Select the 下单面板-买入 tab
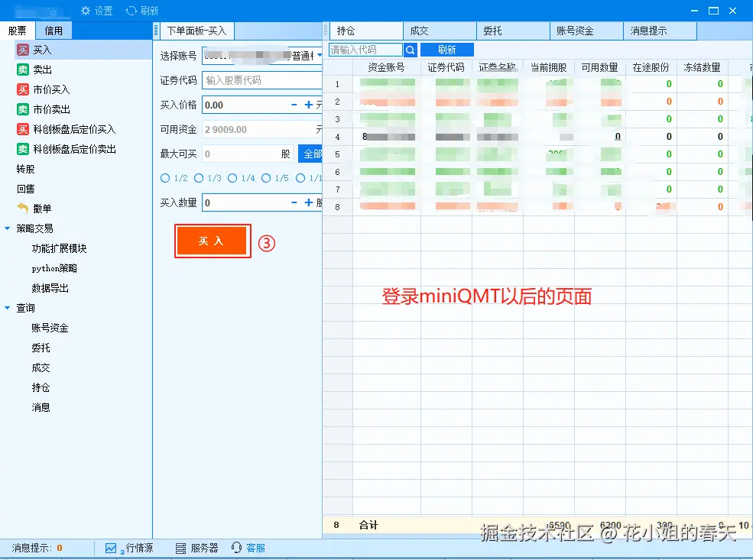This screenshot has height=560, width=753. click(x=197, y=31)
